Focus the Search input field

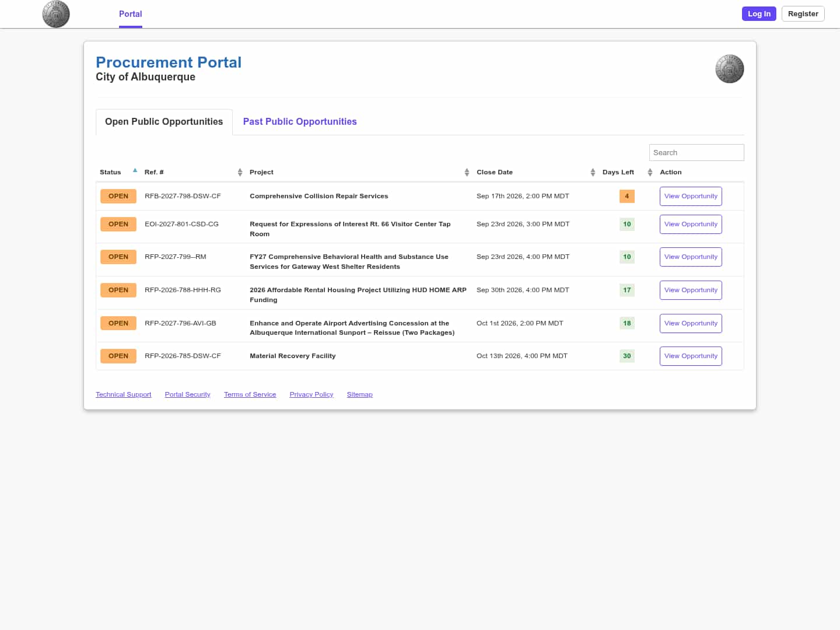pos(696,152)
